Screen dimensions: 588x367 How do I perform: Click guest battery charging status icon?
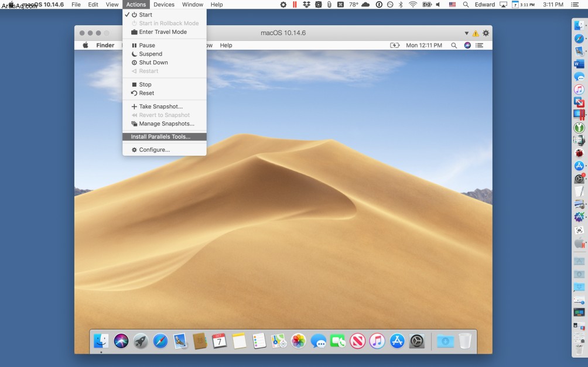395,45
